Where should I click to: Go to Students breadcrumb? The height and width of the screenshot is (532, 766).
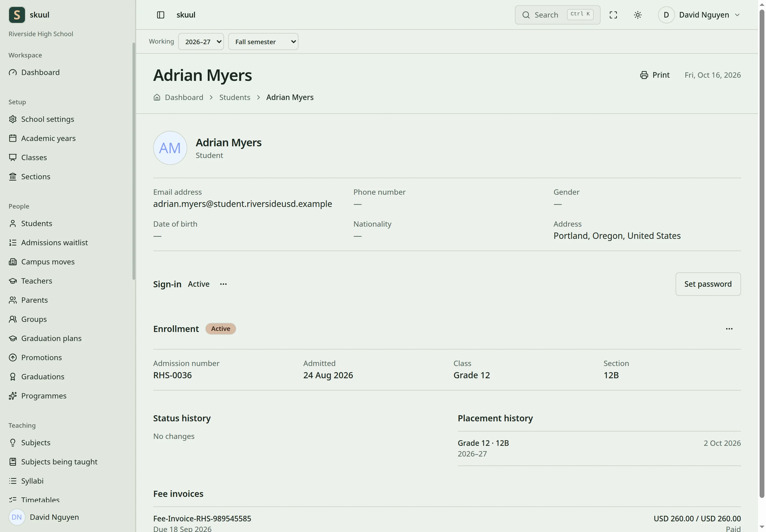(235, 97)
